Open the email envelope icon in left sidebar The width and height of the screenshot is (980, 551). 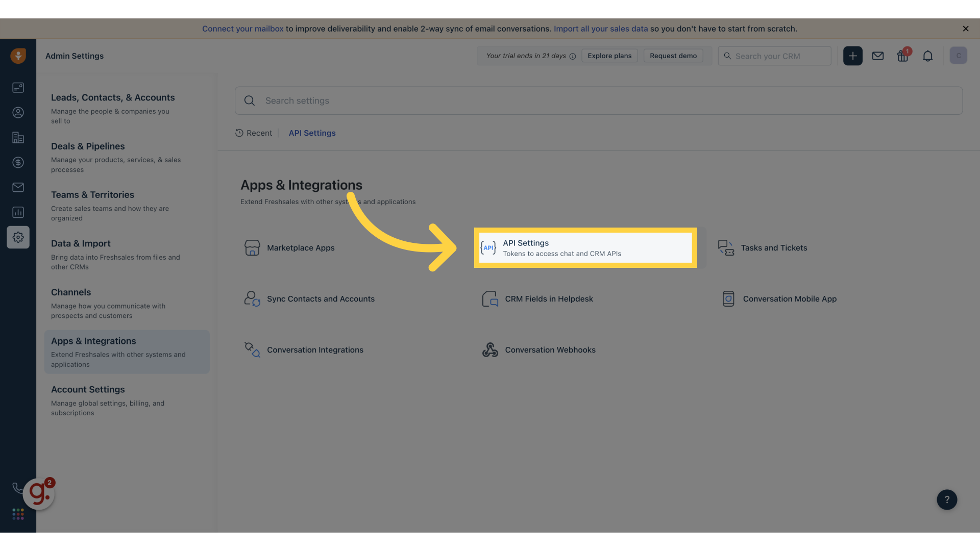pos(18,187)
